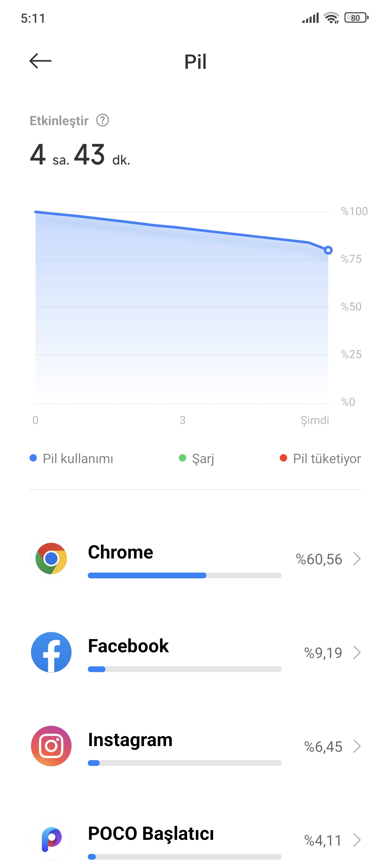Viewport: 391px width, 868px height.
Task: Expand Instagram details via chevron arrow
Action: [357, 746]
